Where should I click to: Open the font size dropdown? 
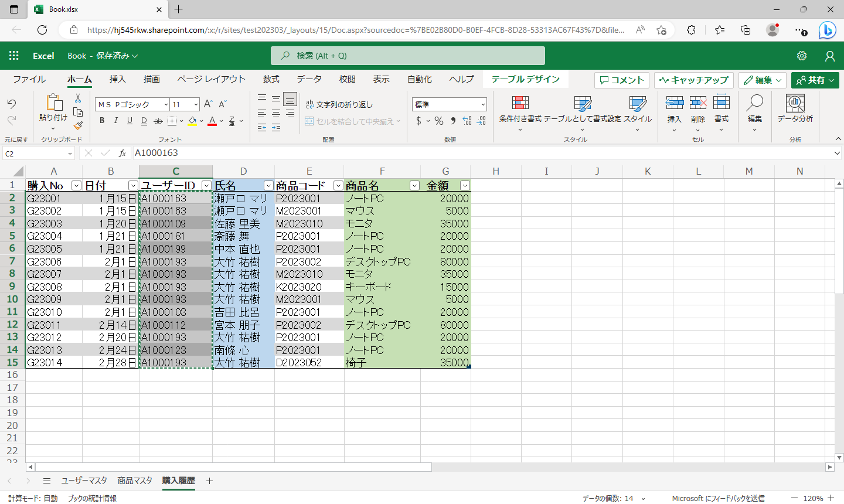tap(196, 104)
